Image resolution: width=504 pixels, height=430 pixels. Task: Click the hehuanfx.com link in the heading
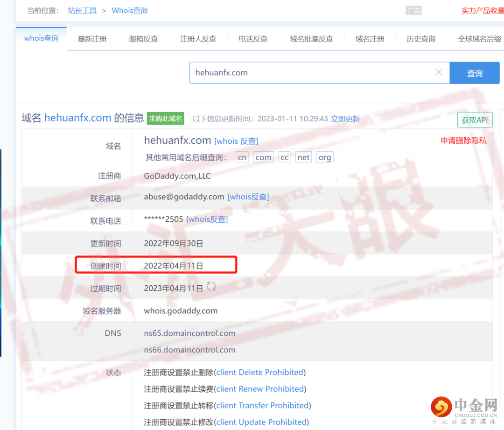tap(77, 118)
